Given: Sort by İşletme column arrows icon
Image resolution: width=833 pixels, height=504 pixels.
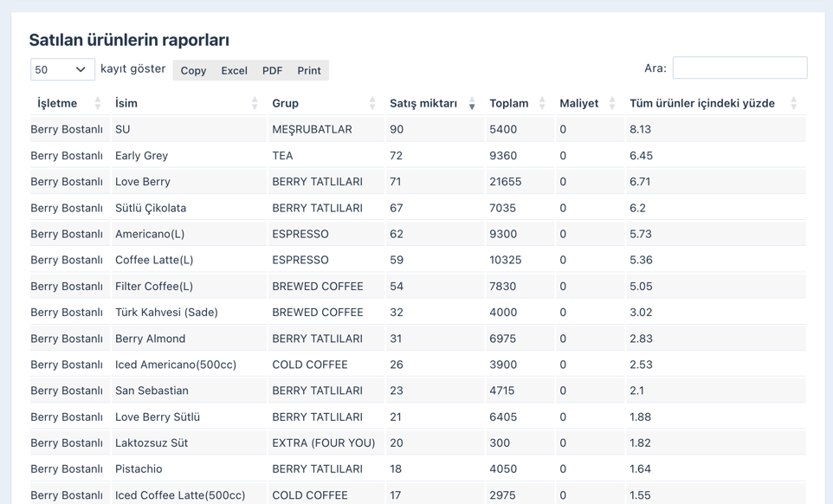Looking at the screenshot, I should pyautogui.click(x=98, y=104).
